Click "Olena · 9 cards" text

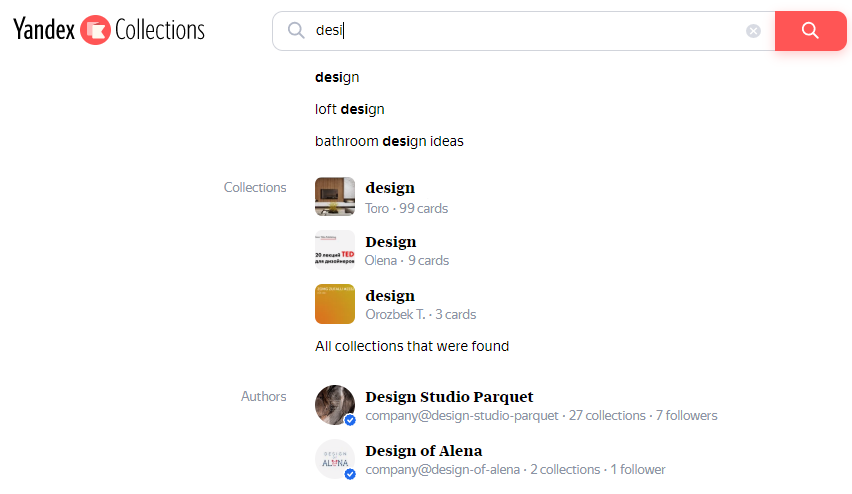[406, 261]
